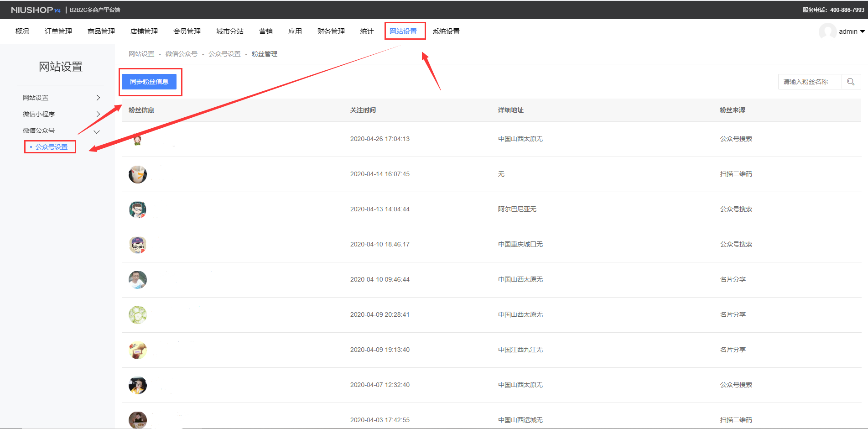Viewport: 868px width, 429px height.
Task: Open the 订单管理 top menu
Action: coord(58,31)
